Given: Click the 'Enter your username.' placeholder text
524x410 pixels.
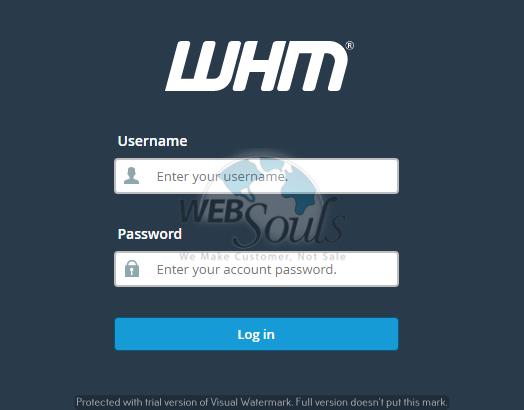Looking at the screenshot, I should click(222, 176).
